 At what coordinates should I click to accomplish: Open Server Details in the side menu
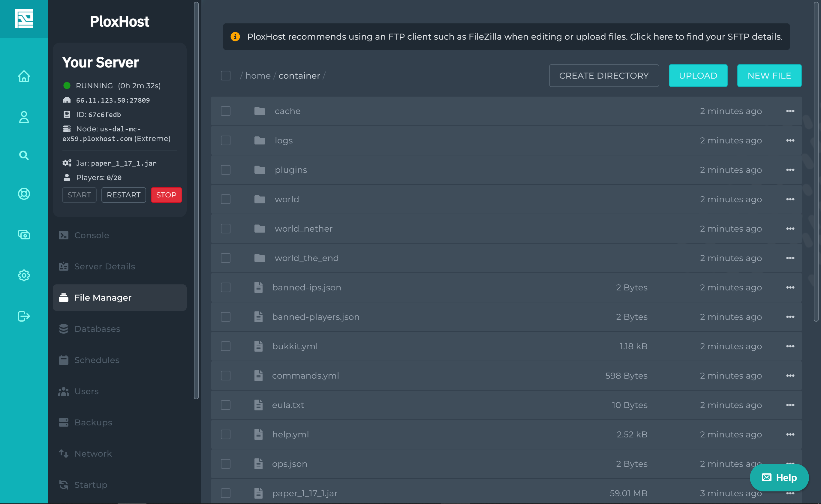[x=120, y=266]
